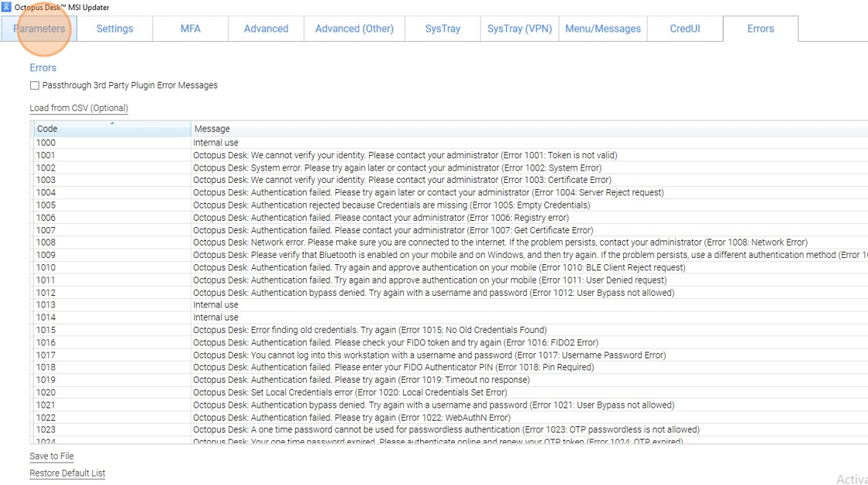Click the Error 1011 User Denied request message
Image resolution: width=868 pixels, height=485 pixels.
[430, 280]
